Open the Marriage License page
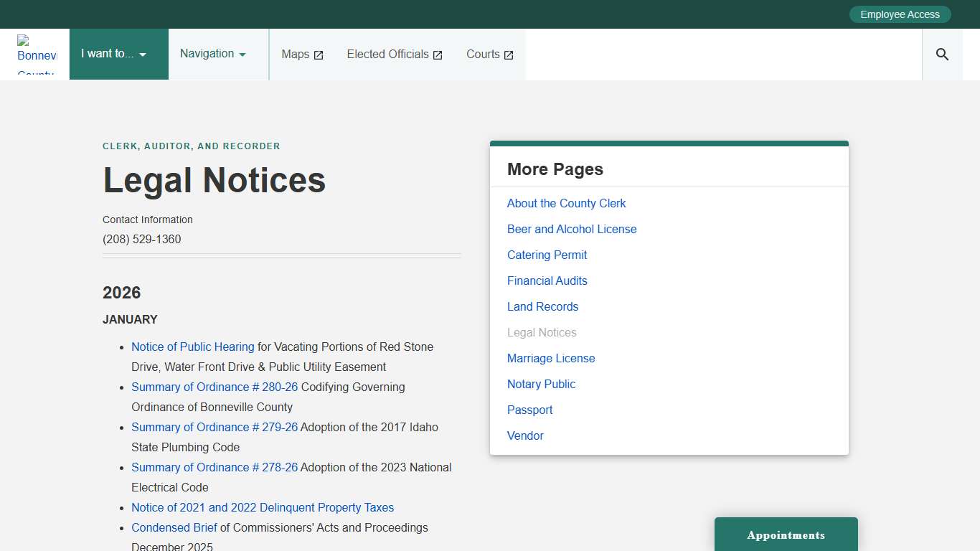Screen dimensions: 980x551 pos(551,358)
